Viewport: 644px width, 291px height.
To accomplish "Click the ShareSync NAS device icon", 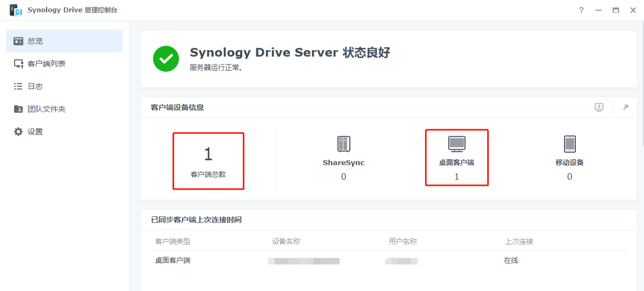I will coord(343,144).
